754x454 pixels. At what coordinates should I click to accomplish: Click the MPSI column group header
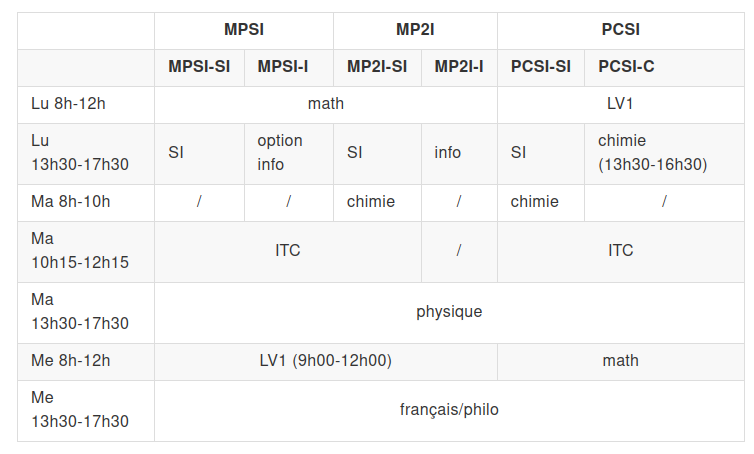click(243, 29)
